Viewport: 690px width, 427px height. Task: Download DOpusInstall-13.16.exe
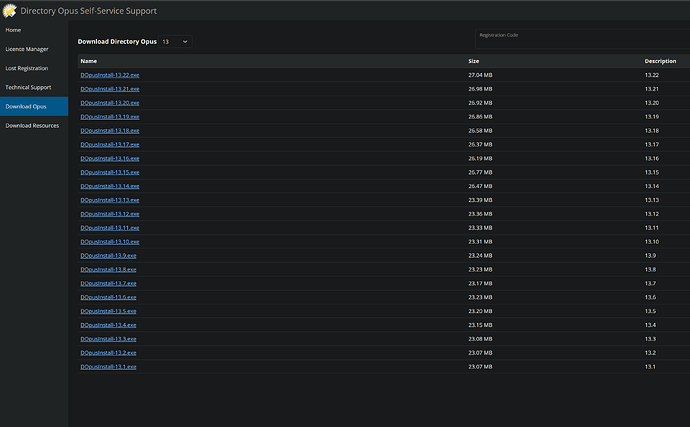tap(110, 158)
